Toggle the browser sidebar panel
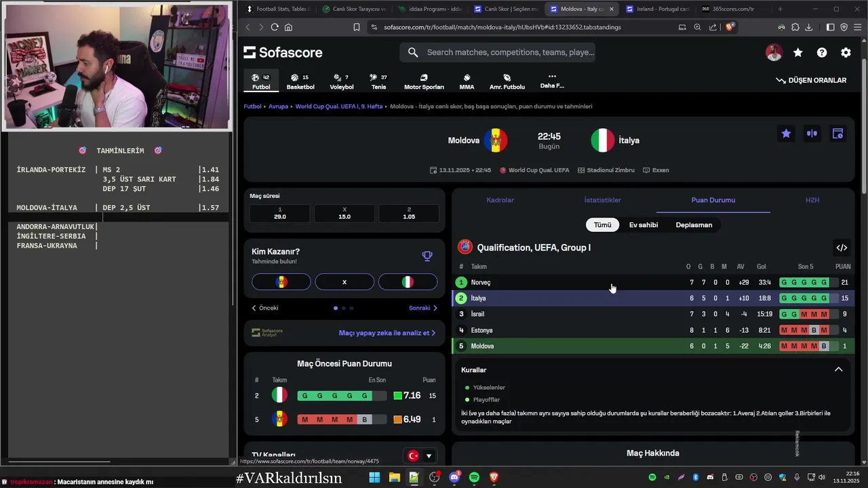This screenshot has width=868, height=488. pos(831,27)
